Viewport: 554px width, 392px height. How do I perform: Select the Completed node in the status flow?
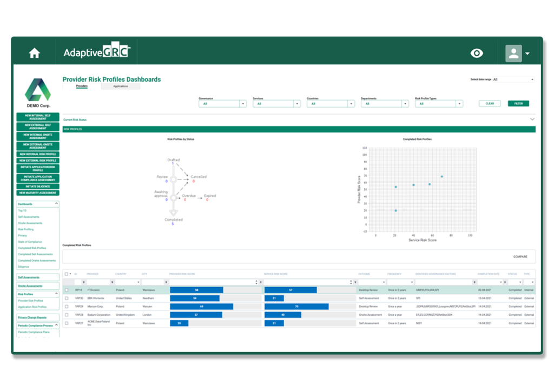(173, 220)
